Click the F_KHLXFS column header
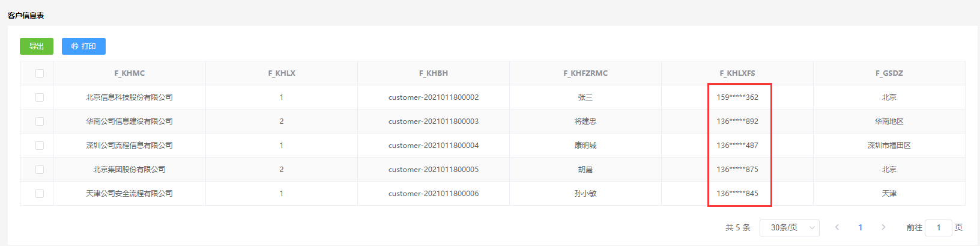This screenshot has width=980, height=246. click(x=737, y=73)
